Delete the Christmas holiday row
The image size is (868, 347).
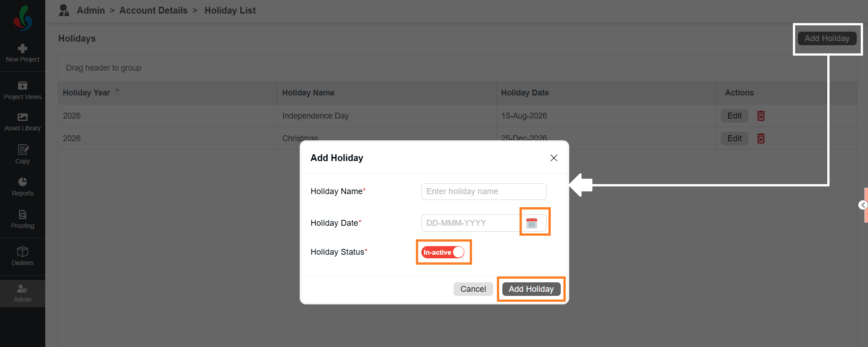pyautogui.click(x=761, y=138)
